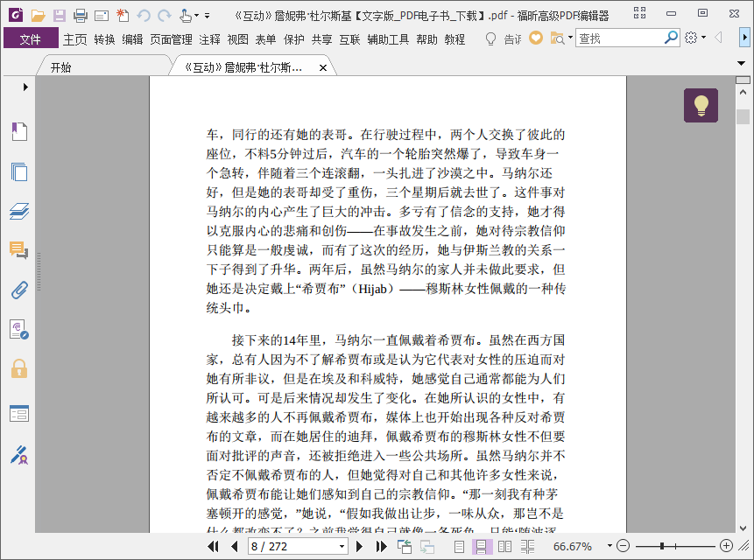Close the 《互动》 document tab
This screenshot has width=754, height=560.
(323, 67)
